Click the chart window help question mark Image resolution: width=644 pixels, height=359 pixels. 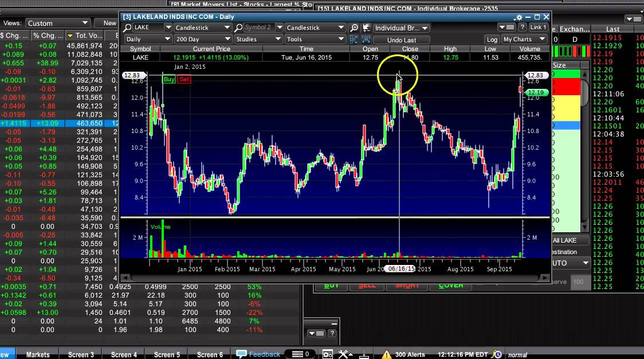click(x=522, y=28)
